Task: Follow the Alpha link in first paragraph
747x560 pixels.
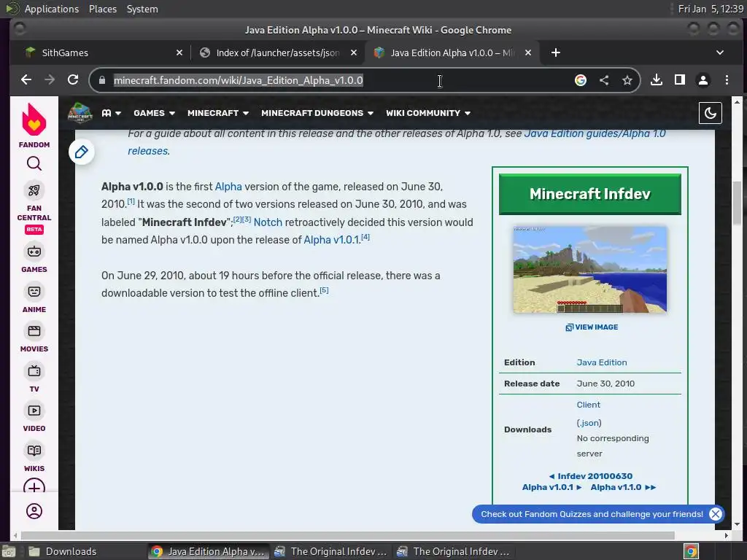Action: 228,187
